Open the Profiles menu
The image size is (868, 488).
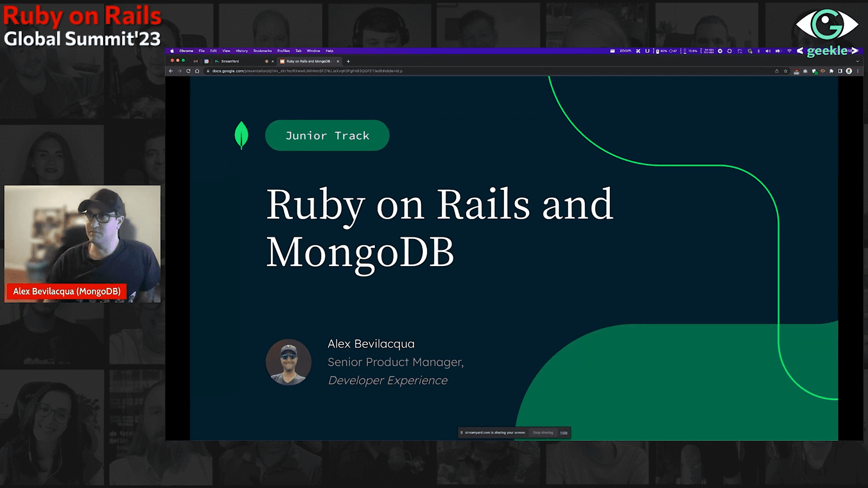click(283, 51)
